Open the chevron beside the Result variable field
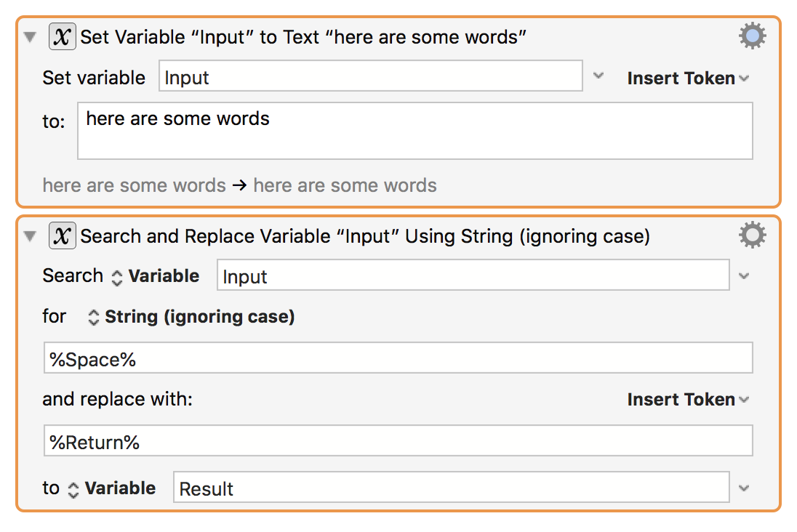Viewport: 797px width, 532px height. [x=745, y=486]
